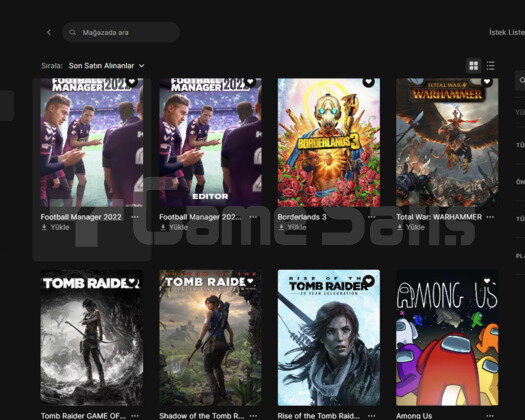The image size is (525, 420).
Task: Toggle heart on Total War: WARHAMMER cover
Action: pos(487,81)
